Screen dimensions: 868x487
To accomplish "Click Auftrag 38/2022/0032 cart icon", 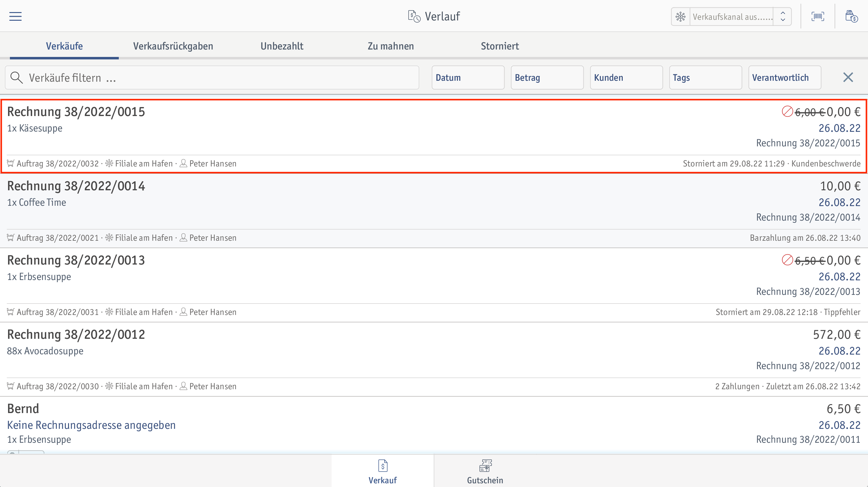I will 11,163.
